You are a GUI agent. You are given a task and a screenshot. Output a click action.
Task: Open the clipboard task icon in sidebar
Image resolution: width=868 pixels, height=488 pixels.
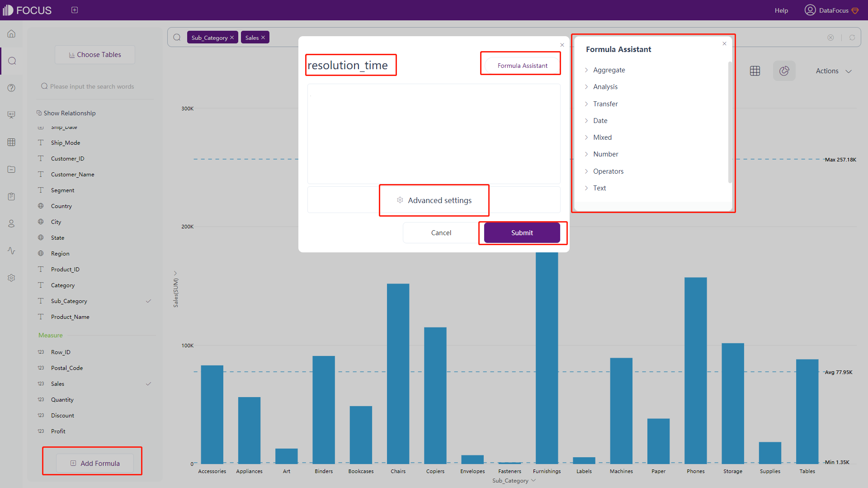pos(12,196)
